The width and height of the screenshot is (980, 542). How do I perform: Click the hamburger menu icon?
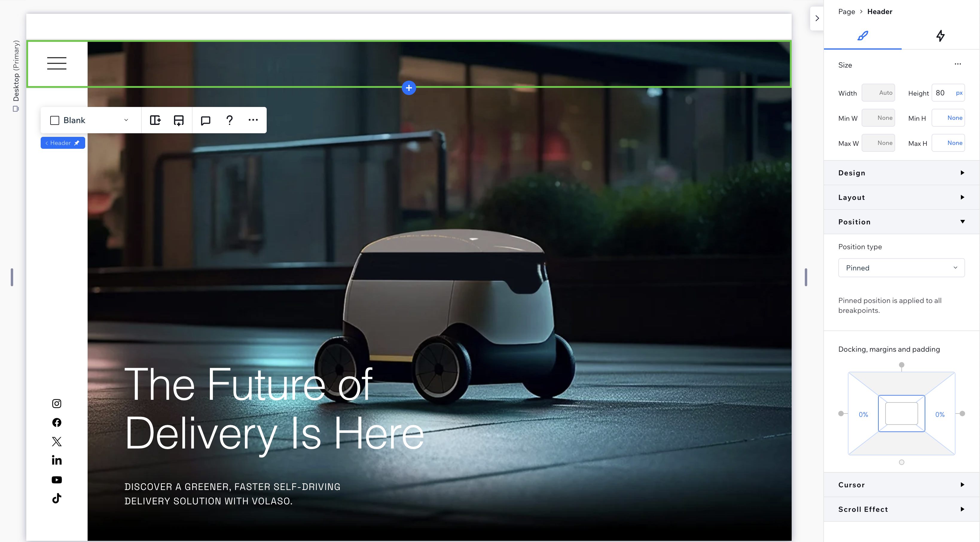(56, 63)
